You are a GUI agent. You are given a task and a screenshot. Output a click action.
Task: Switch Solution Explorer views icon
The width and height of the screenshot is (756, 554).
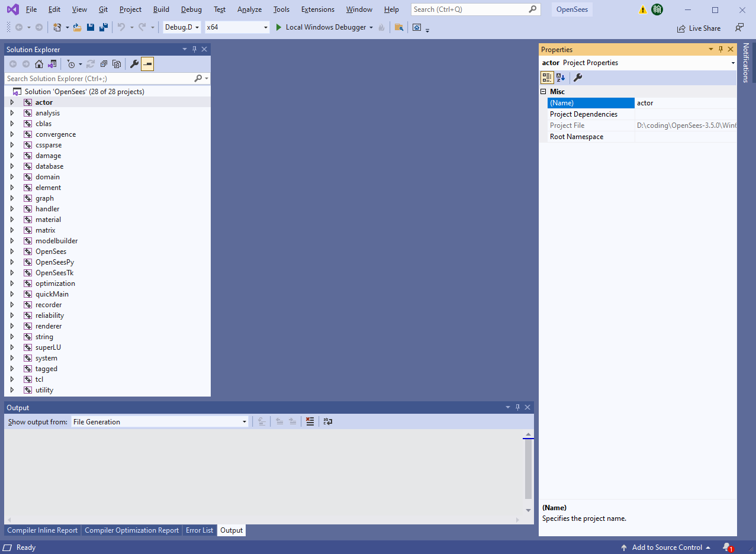point(52,64)
